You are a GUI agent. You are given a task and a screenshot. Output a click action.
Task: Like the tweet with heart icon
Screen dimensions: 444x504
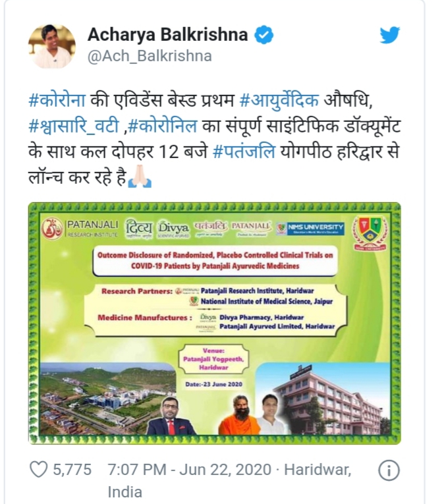point(39,469)
